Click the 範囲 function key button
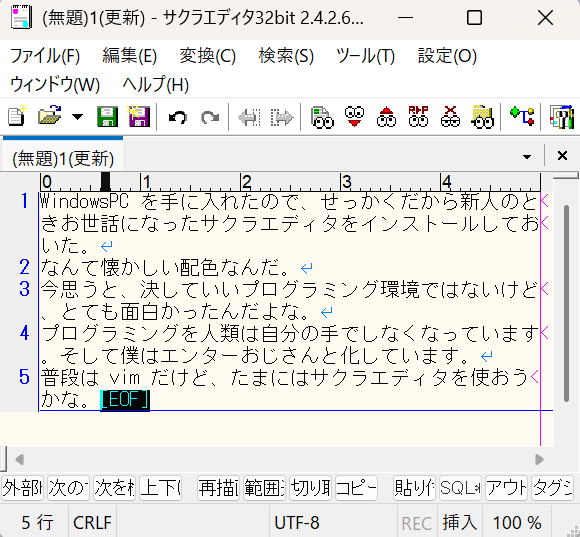This screenshot has height=537, width=580. (x=264, y=488)
